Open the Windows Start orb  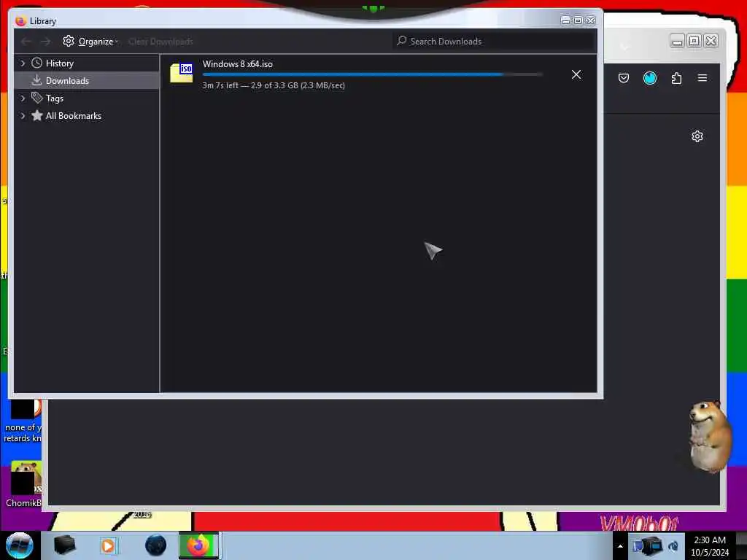click(19, 545)
